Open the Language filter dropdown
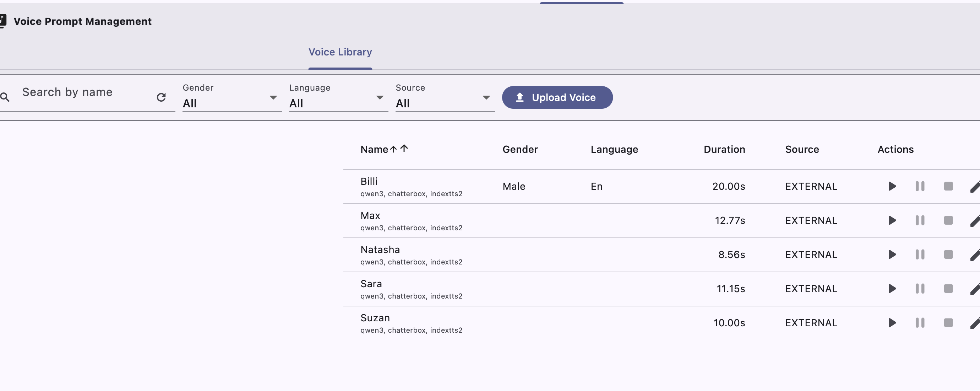980x391 pixels. (380, 98)
